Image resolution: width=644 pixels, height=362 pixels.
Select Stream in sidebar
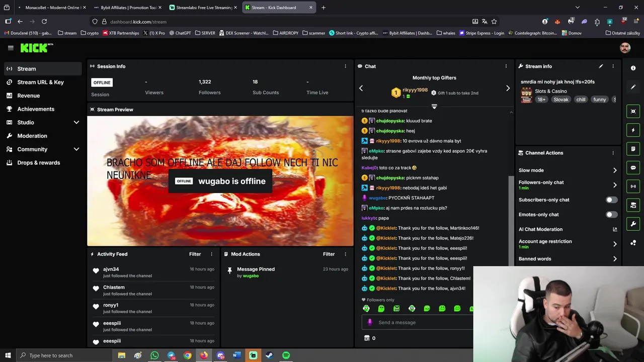(43, 69)
